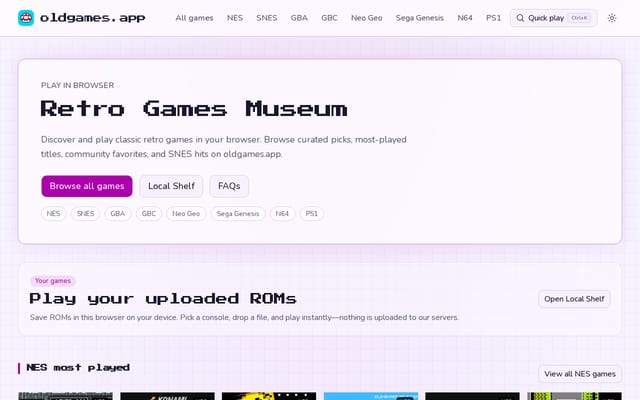Click the PLAY IN BROWSER label

78,85
